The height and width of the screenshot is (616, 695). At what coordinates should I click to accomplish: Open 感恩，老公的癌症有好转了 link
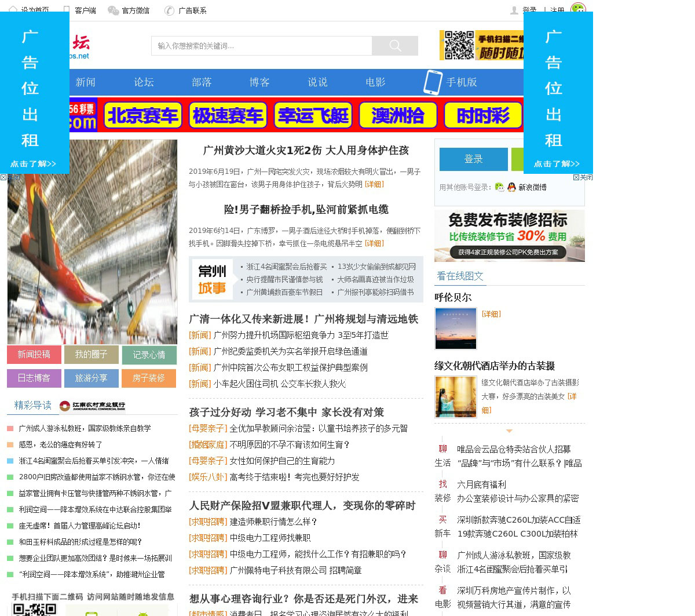point(60,445)
